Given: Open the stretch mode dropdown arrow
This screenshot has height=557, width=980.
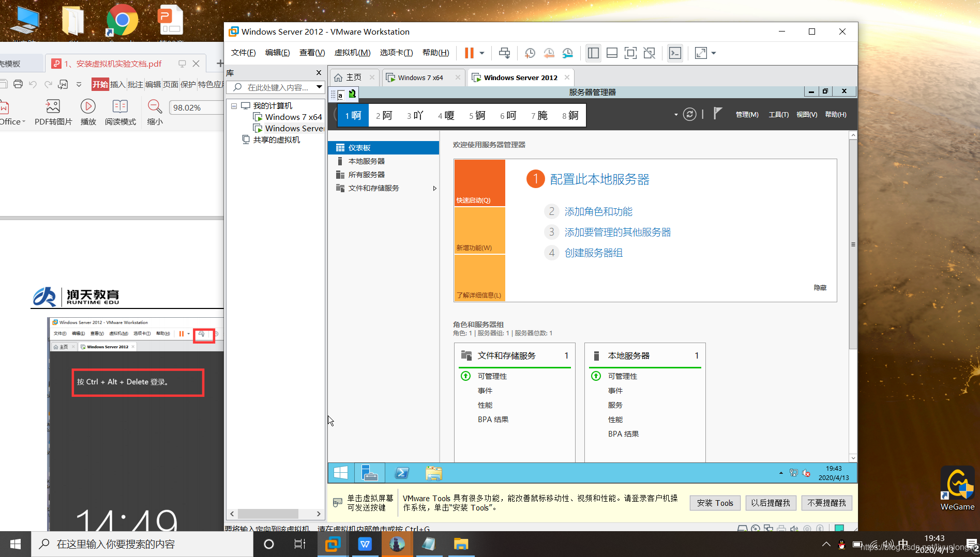Looking at the screenshot, I should pos(714,53).
